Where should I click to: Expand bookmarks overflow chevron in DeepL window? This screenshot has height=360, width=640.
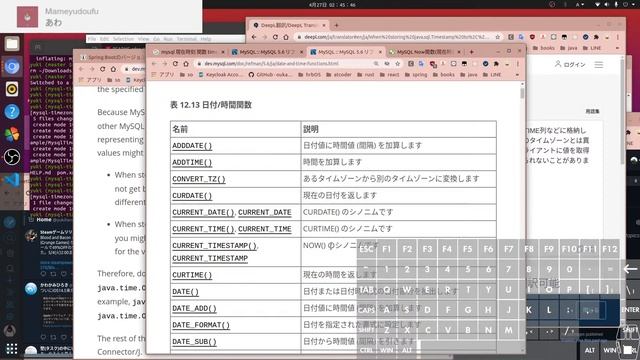point(617,48)
